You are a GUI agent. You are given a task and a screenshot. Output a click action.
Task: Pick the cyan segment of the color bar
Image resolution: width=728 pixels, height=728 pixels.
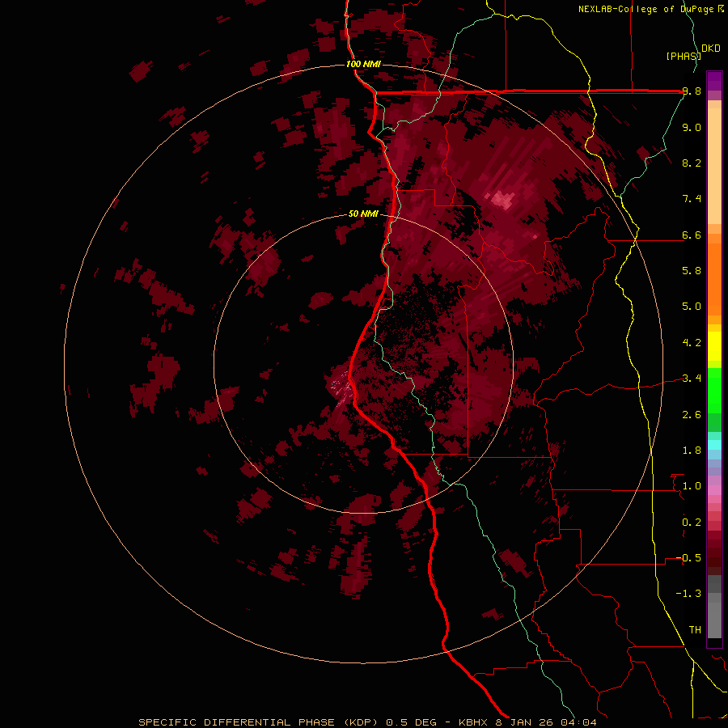714,445
